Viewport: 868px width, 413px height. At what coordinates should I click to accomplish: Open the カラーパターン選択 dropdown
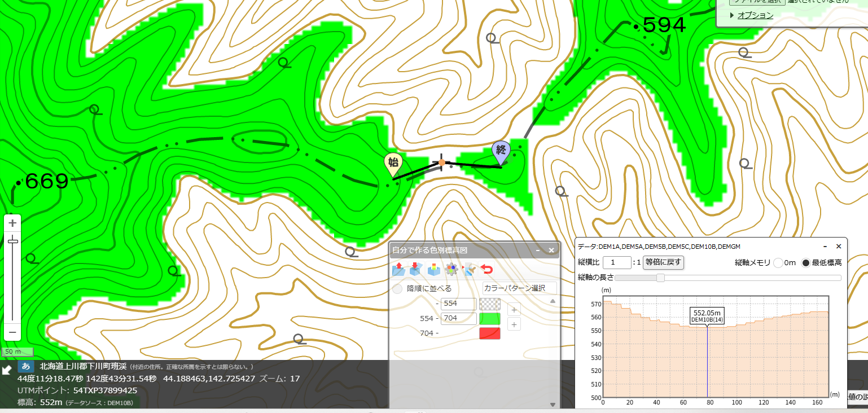520,288
